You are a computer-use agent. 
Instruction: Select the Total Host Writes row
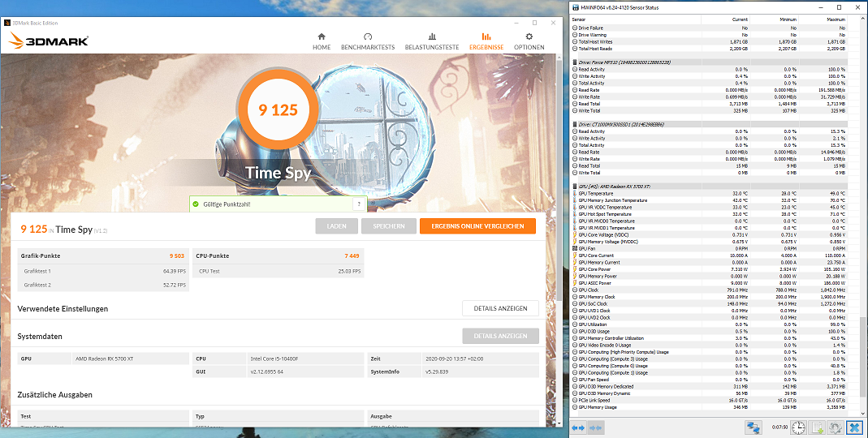(x=709, y=41)
